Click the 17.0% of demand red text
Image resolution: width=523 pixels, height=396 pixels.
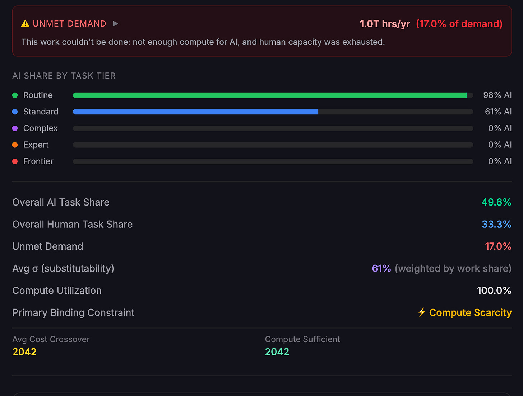point(459,24)
